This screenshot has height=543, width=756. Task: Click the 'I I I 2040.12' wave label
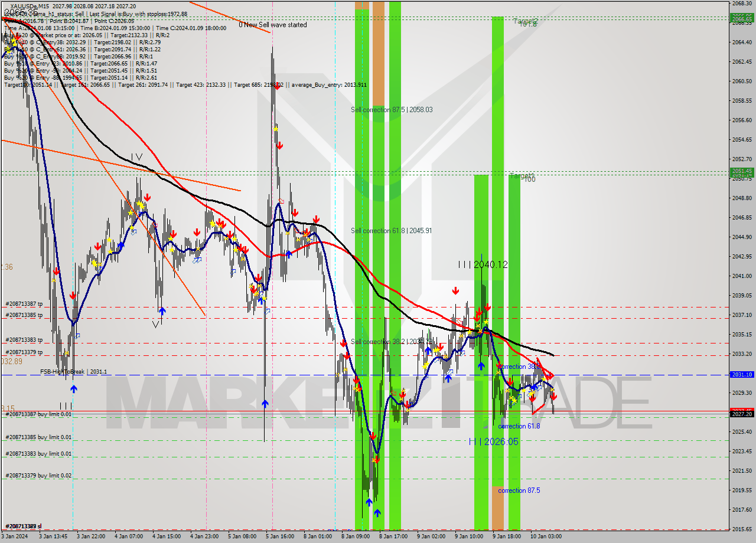(483, 264)
